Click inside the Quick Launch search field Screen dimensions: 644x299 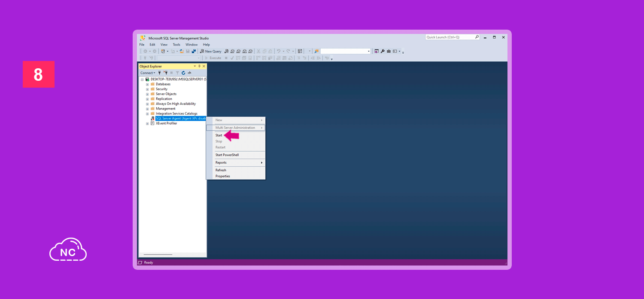450,37
